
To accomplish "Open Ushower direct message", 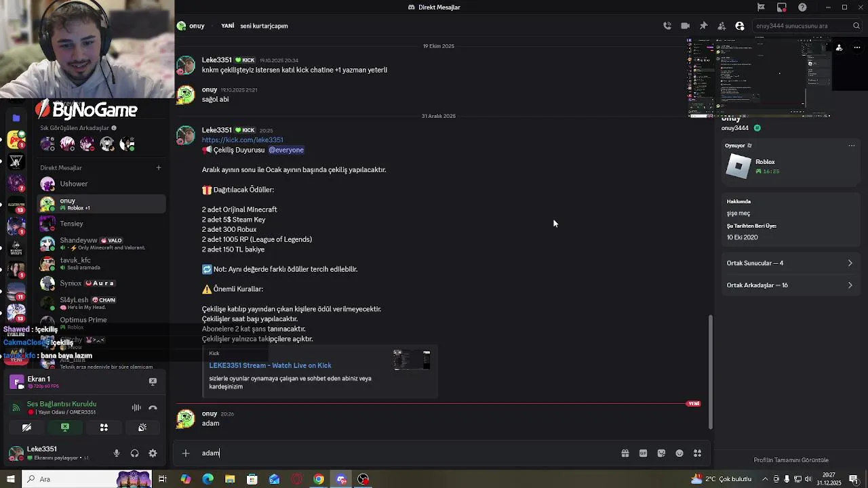I will (101, 184).
